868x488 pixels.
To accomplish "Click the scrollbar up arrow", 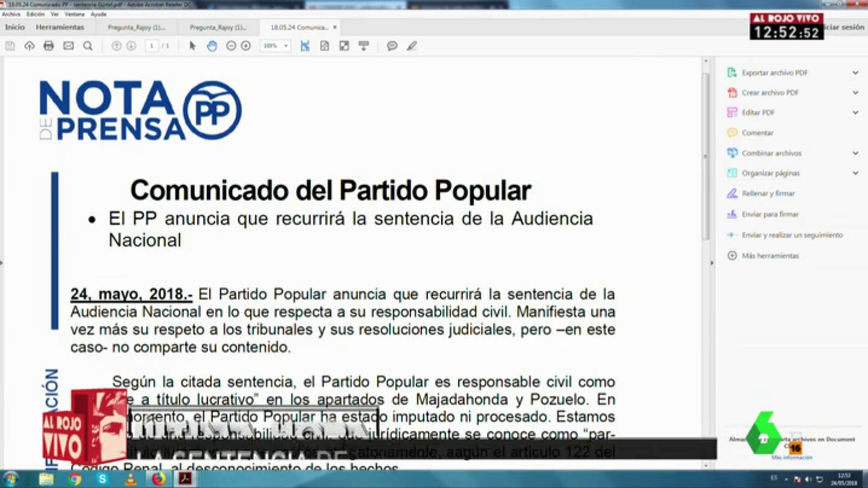I will click(706, 60).
